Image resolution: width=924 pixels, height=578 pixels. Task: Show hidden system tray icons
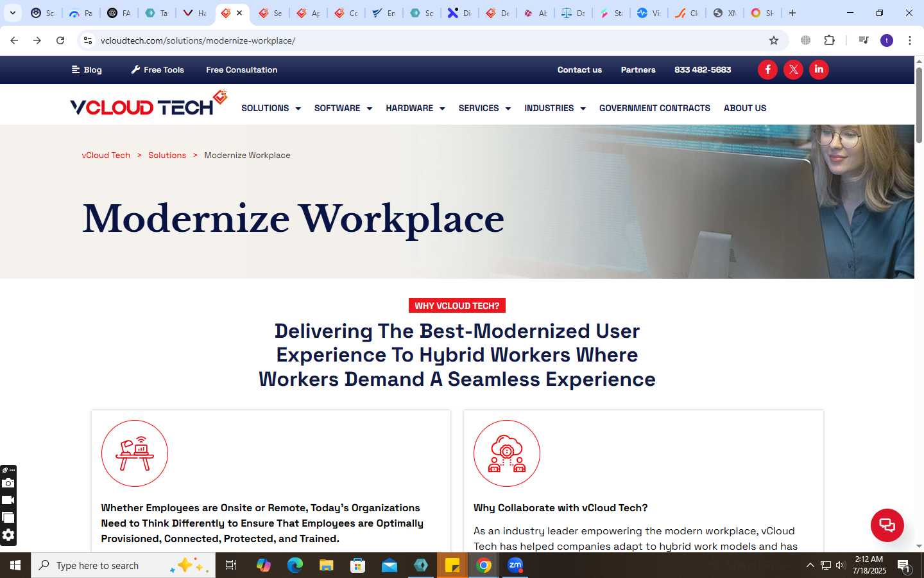810,565
